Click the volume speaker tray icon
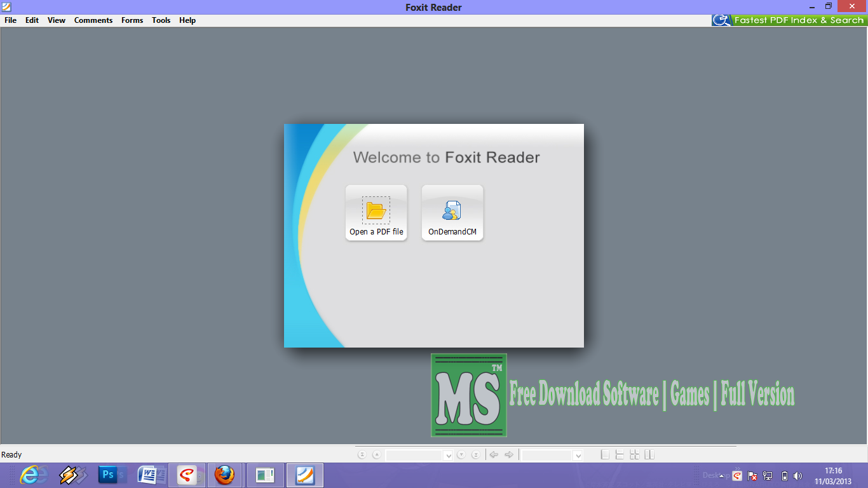 pos(798,475)
